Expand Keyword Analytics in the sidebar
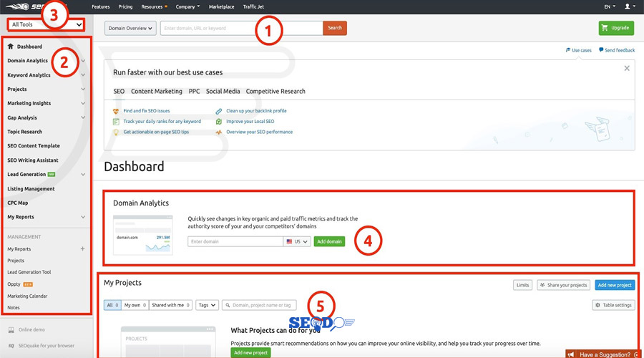This screenshot has width=644, height=358. pyautogui.click(x=83, y=75)
